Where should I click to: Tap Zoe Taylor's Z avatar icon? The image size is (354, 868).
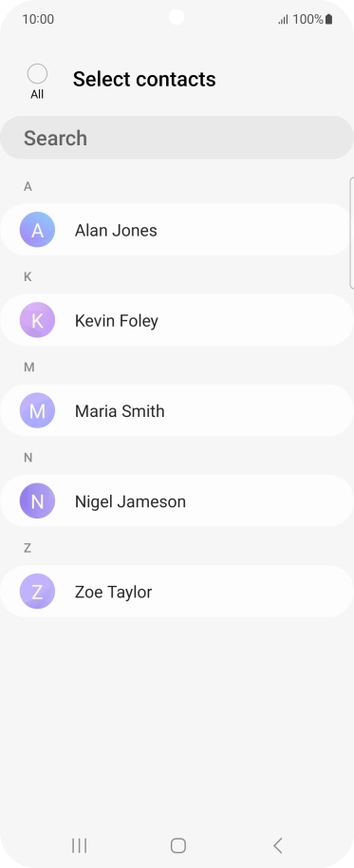click(x=37, y=592)
